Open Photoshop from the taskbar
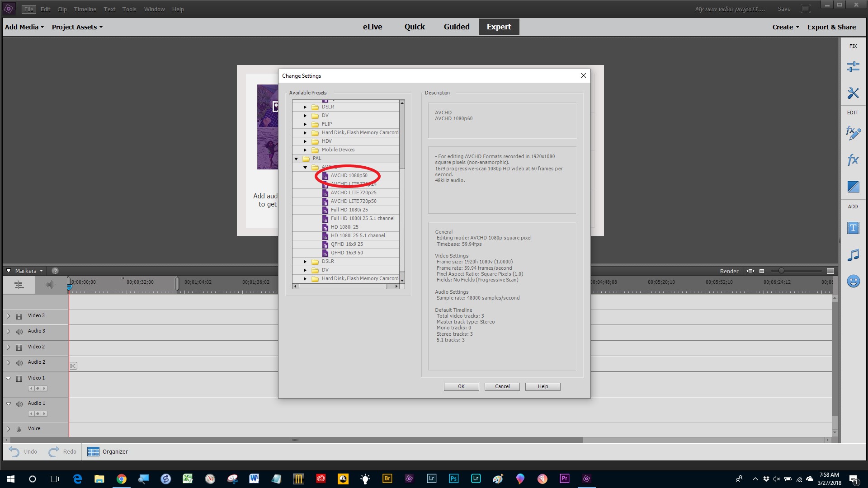Image resolution: width=868 pixels, height=488 pixels. click(453, 479)
